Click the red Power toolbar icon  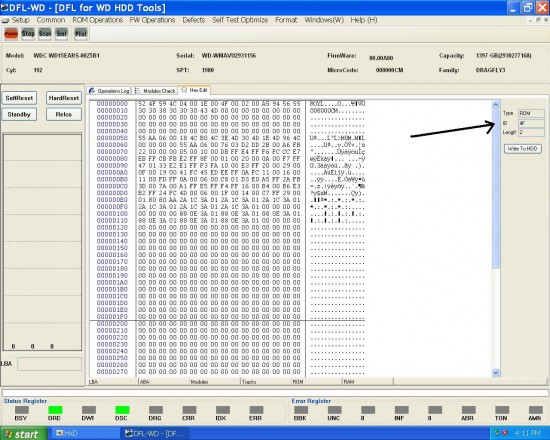pos(11,34)
